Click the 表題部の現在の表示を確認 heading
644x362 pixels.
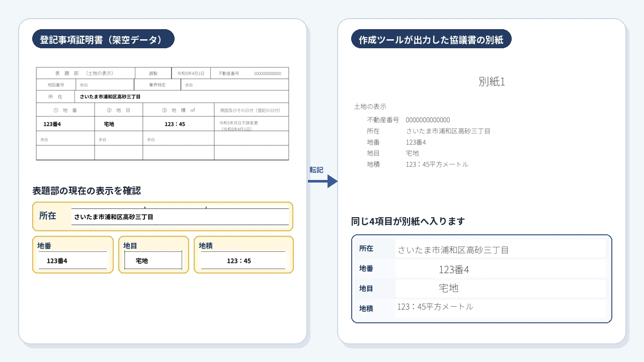87,191
